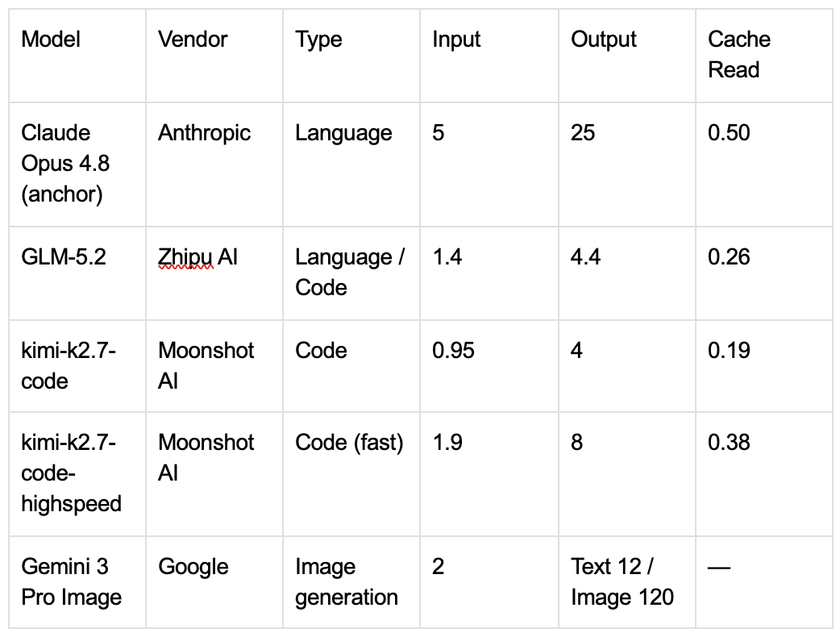
Task: Select the Input header cell
Action: 489,55
